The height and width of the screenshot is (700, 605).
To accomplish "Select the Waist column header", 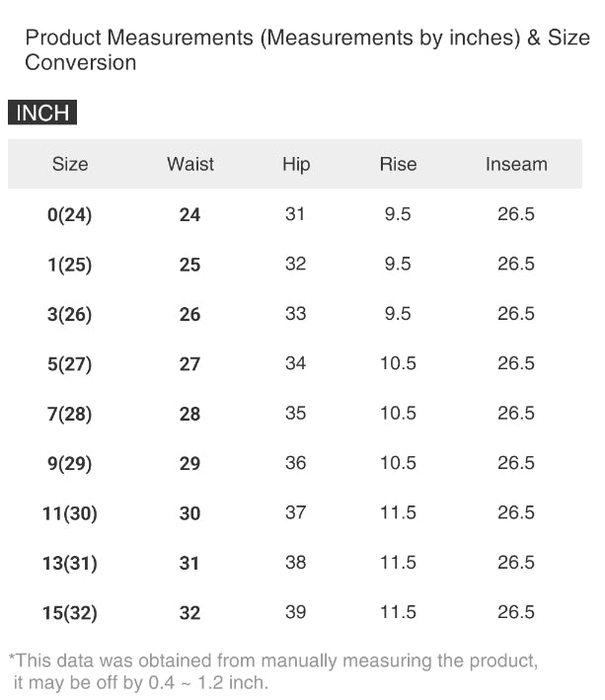I will pos(190,165).
